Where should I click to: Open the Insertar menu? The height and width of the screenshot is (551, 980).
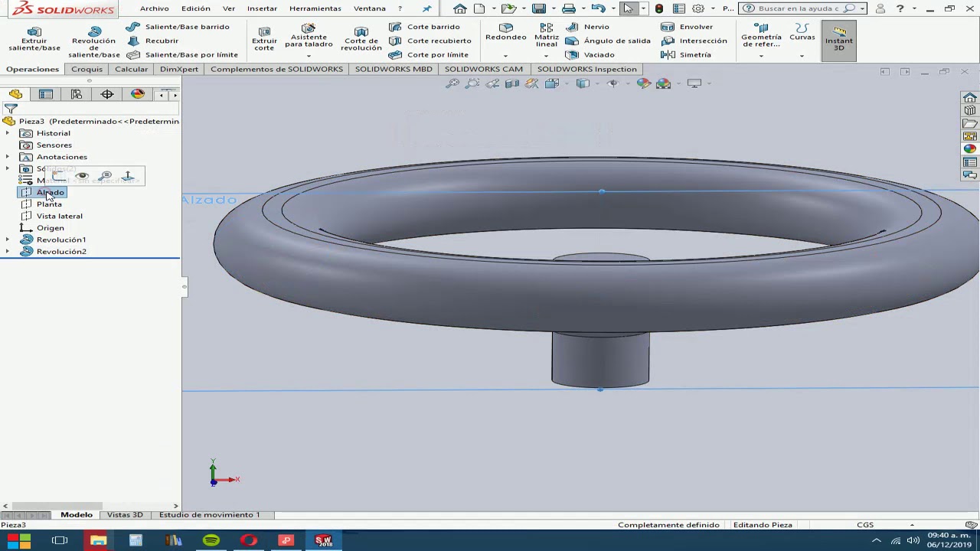(262, 8)
